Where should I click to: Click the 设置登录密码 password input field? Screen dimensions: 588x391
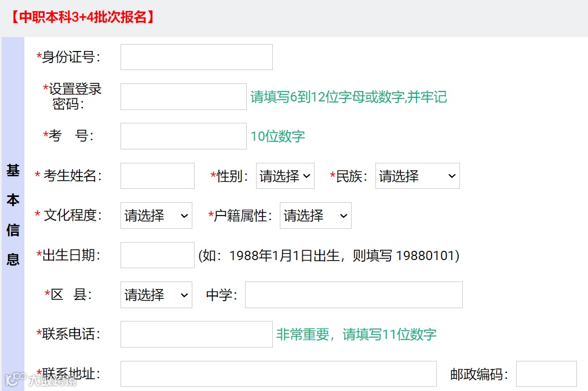pos(183,96)
